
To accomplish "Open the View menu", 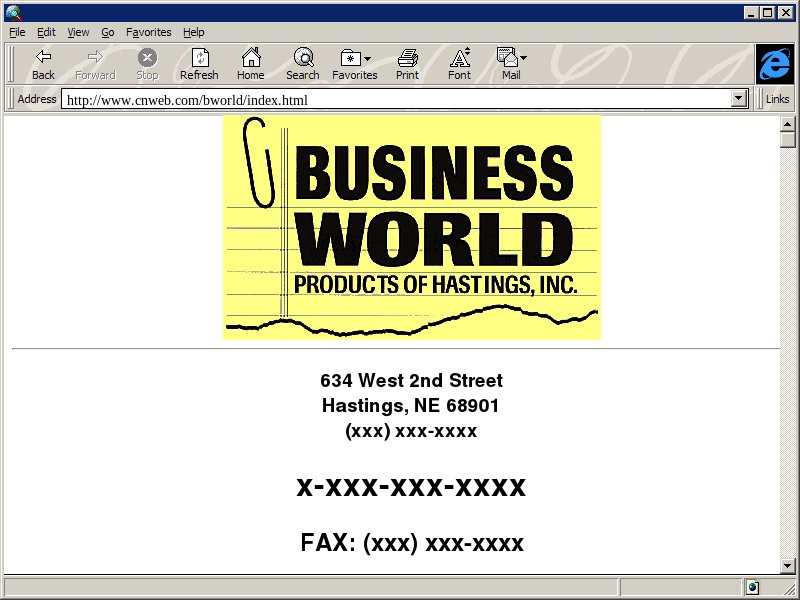I will [x=78, y=32].
